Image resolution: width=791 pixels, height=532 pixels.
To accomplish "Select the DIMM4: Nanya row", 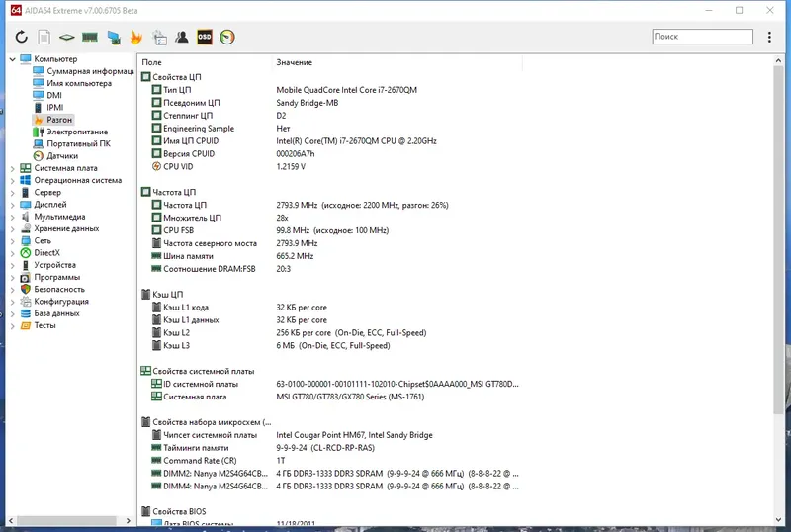I will point(333,487).
